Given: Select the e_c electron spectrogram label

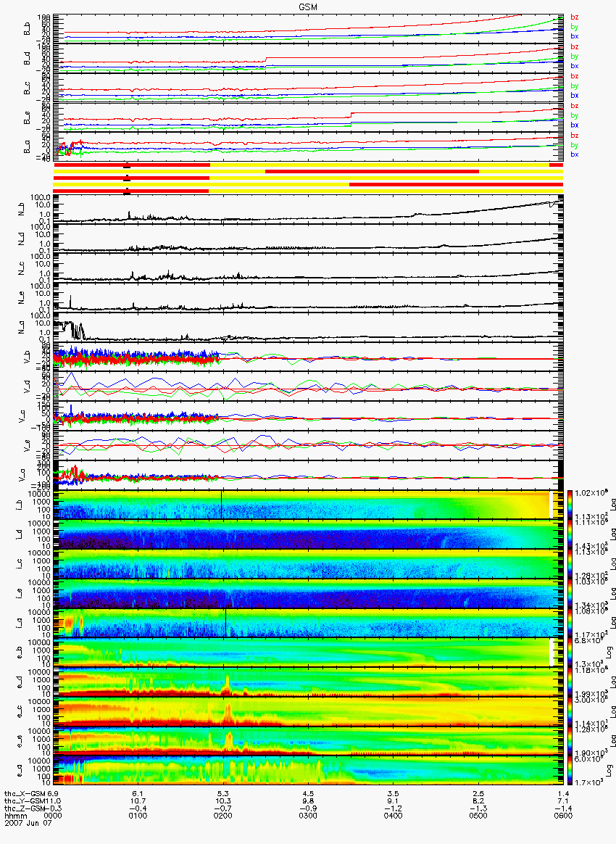Looking at the screenshot, I should click(19, 711).
